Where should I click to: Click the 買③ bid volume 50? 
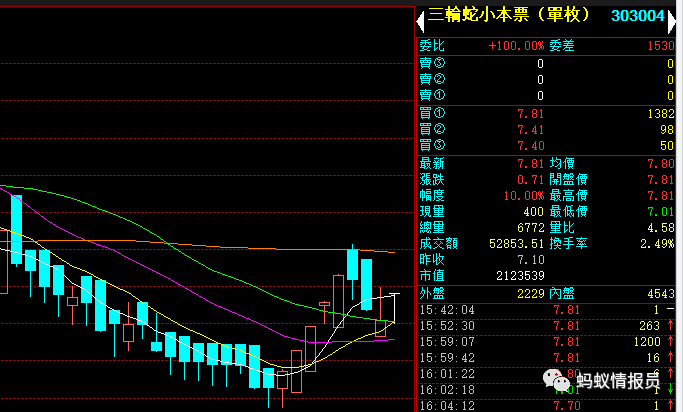click(667, 146)
